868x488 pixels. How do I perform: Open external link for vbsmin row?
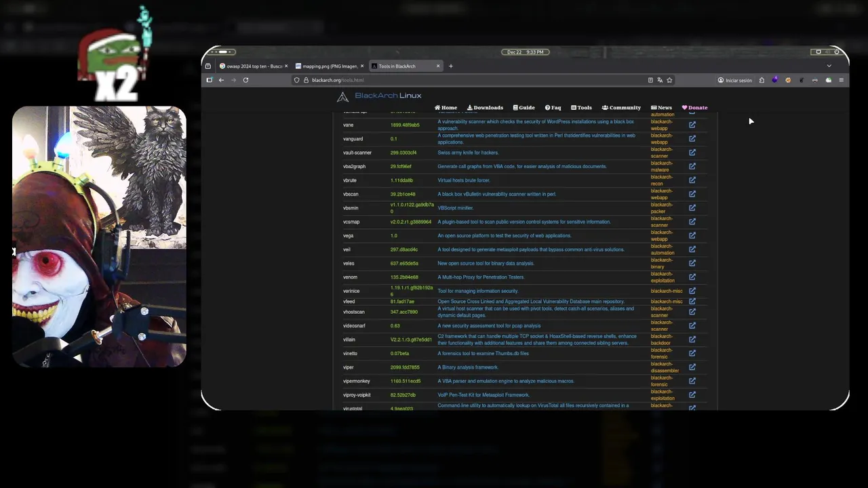(692, 208)
